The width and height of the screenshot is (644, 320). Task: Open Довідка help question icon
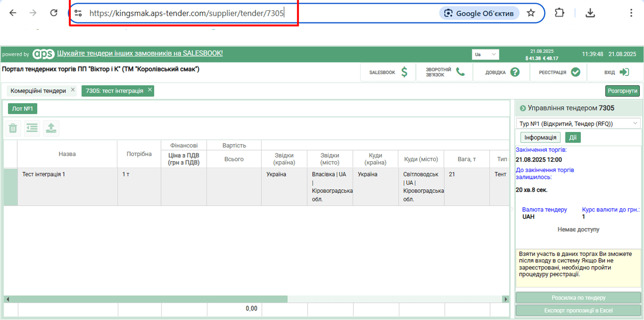[x=515, y=72]
